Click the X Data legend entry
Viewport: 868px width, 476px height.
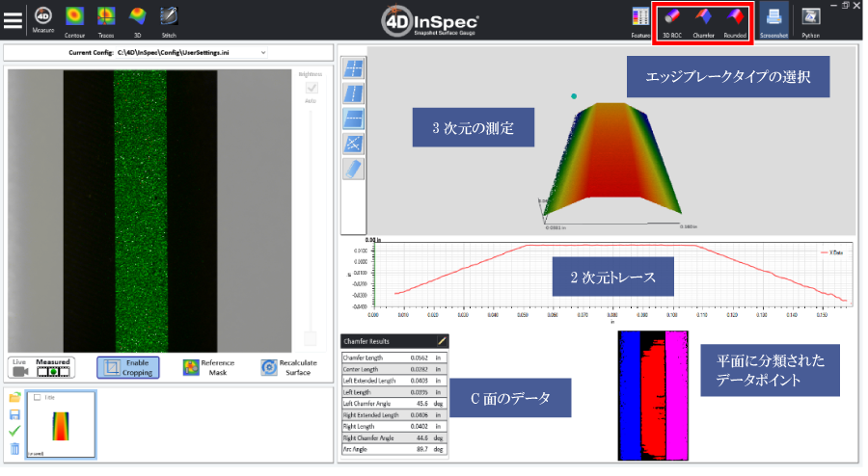coord(832,252)
